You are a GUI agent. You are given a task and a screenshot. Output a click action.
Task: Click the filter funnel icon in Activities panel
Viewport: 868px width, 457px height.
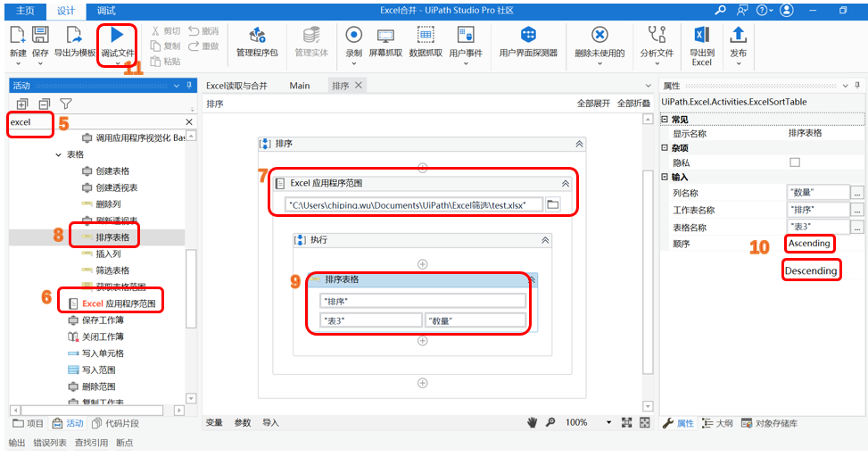click(x=66, y=104)
